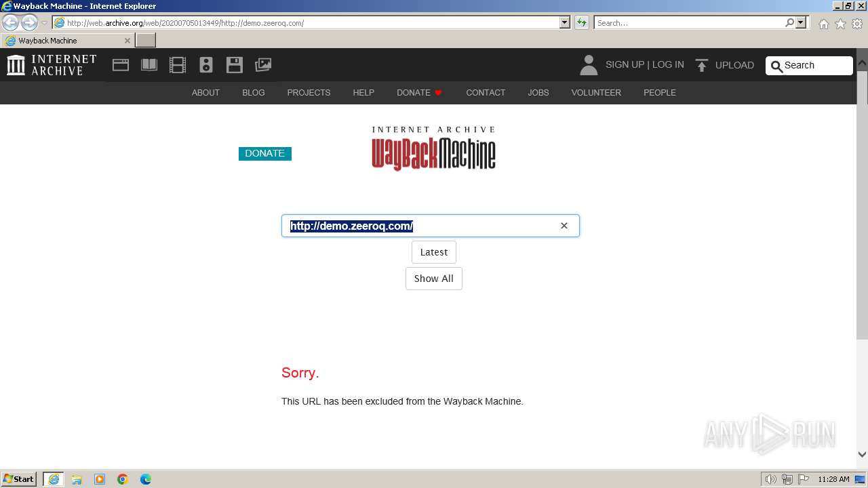This screenshot has width=868, height=488.
Task: Click the address bar refresh icon
Action: click(582, 22)
